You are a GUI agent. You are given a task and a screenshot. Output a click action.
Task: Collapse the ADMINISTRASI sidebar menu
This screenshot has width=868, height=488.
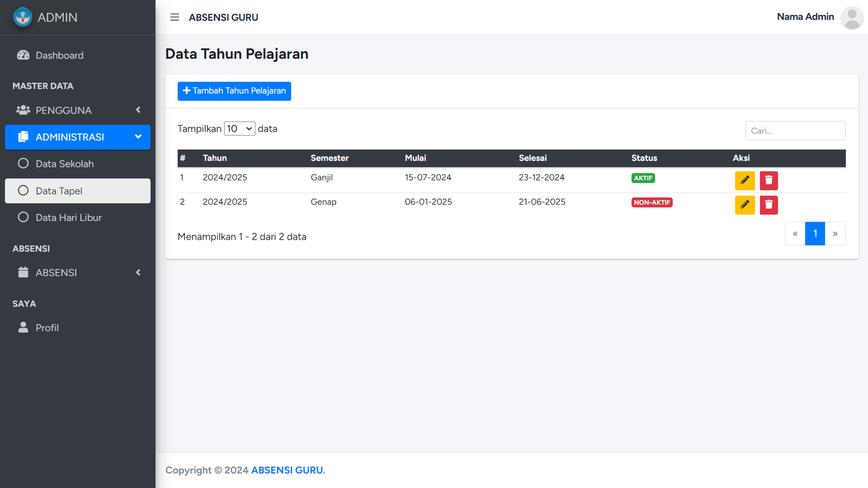point(78,137)
